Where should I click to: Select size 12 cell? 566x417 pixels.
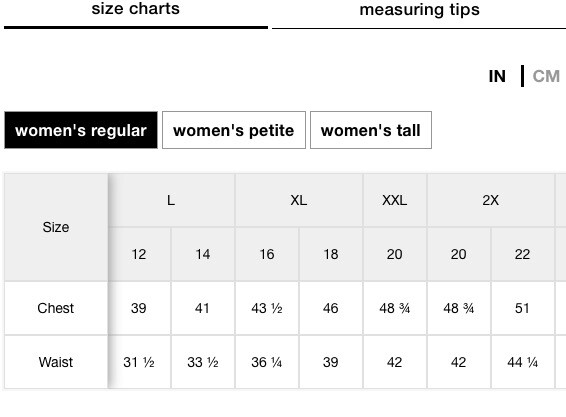point(139,254)
